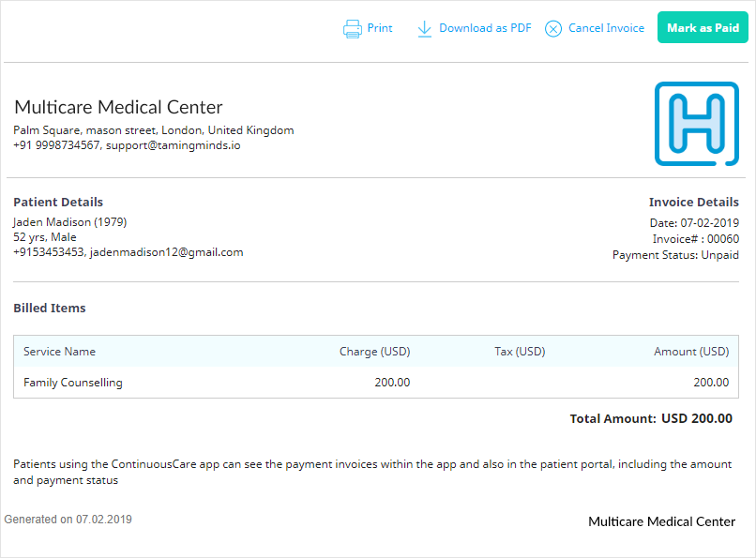
Task: Click the Multicare H logo
Action: (697, 124)
